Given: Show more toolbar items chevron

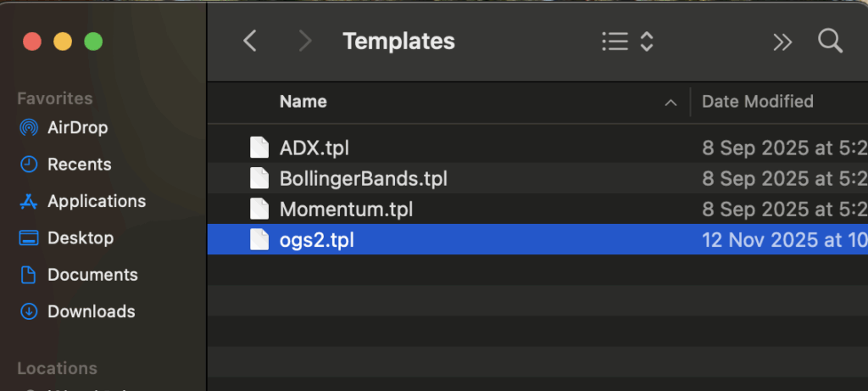Looking at the screenshot, I should pos(782,42).
